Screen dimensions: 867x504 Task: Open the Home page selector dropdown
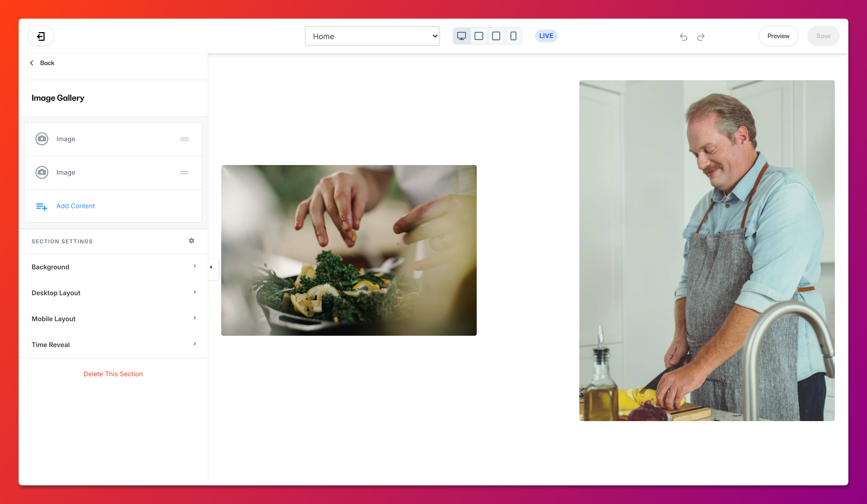pos(372,36)
